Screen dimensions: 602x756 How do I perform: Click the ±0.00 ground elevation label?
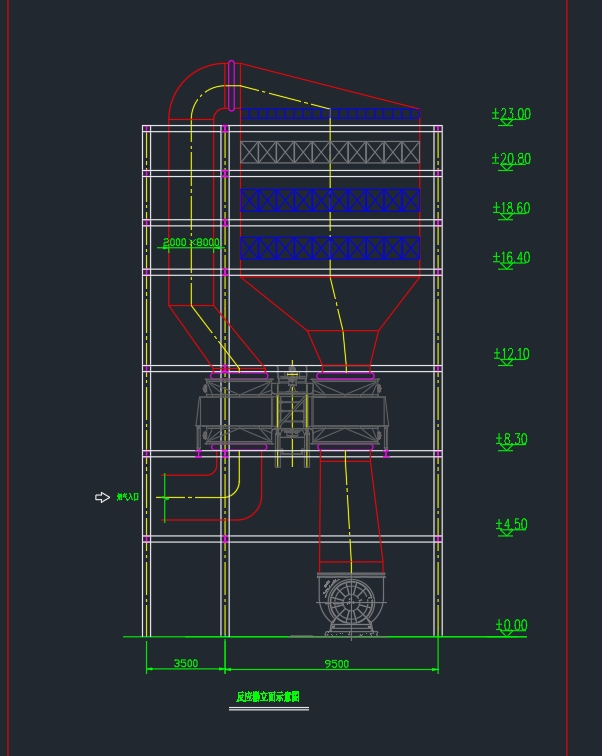pyautogui.click(x=511, y=625)
